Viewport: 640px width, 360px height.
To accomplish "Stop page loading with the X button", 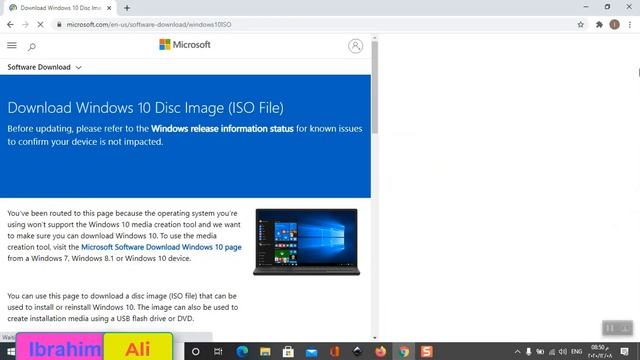I will (40, 24).
